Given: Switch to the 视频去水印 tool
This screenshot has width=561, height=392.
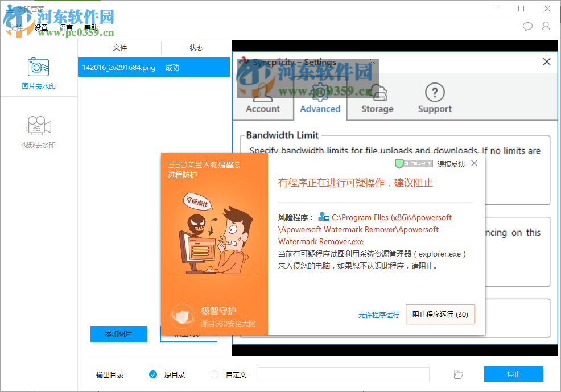Looking at the screenshot, I should pos(38,131).
